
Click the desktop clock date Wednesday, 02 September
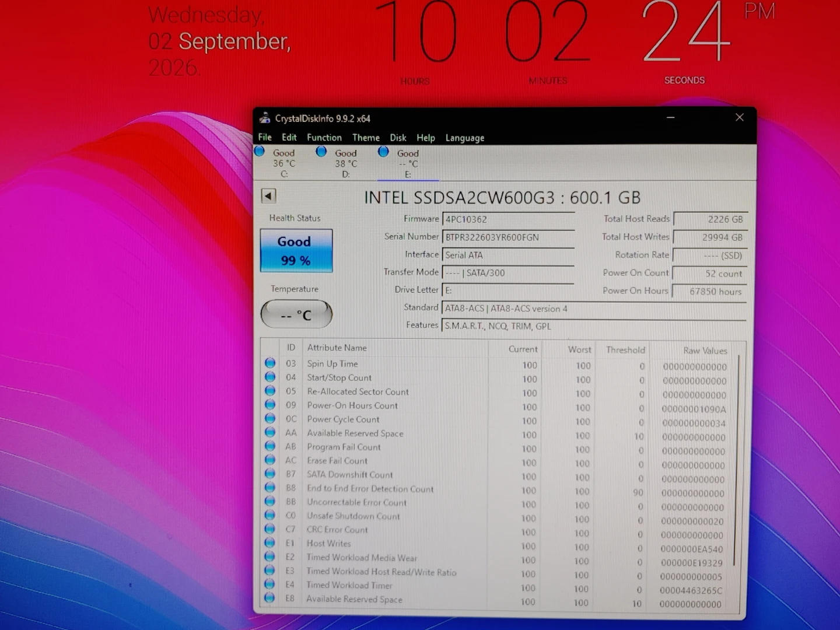[x=219, y=41]
